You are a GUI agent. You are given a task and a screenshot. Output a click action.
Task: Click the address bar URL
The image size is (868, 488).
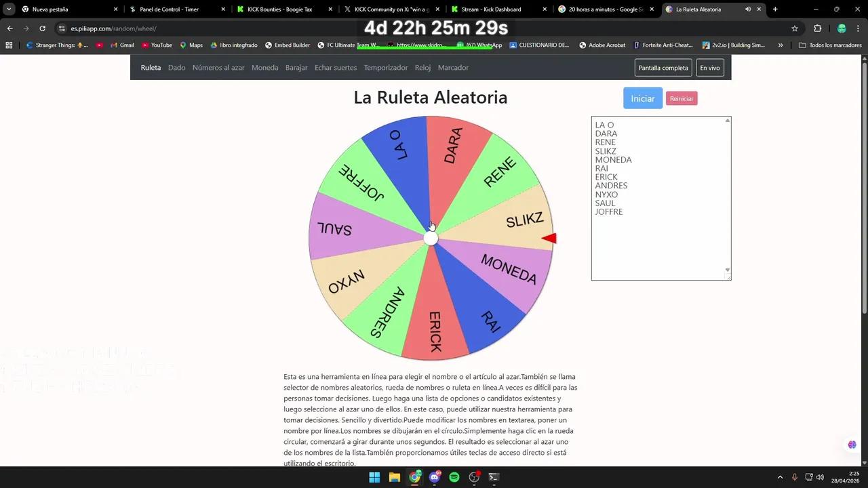click(113, 28)
